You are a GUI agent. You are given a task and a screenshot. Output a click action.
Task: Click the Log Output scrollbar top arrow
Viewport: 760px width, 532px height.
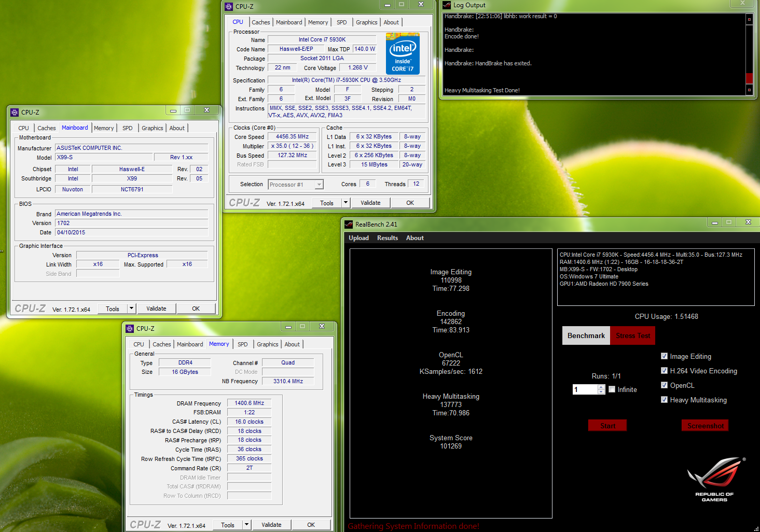[749, 19]
